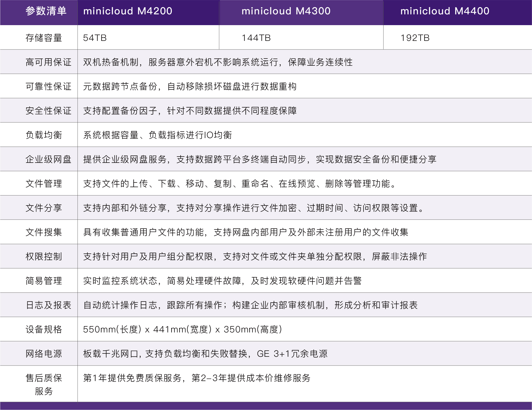Click the 文件管理 row label
This screenshot has width=532, height=410.
point(44,184)
